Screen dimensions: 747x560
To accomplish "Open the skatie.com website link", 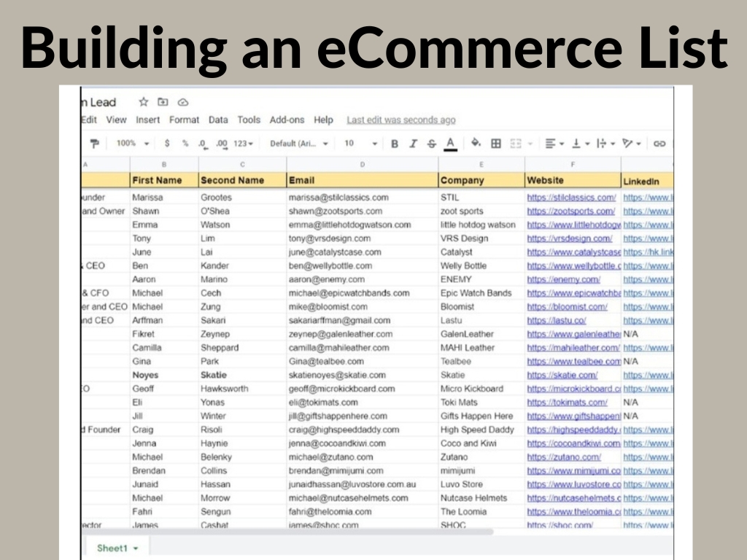I will 562,376.
